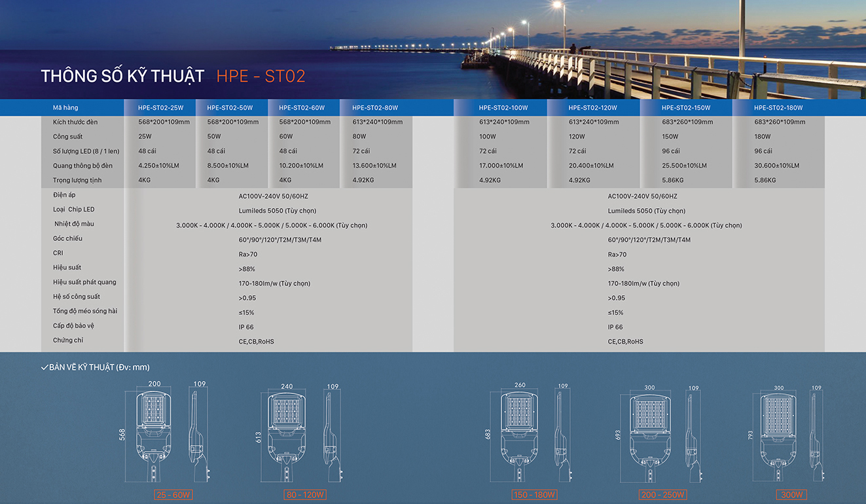Image resolution: width=866 pixels, height=504 pixels.
Task: Click the orange-boxed 300W label
Action: click(791, 495)
